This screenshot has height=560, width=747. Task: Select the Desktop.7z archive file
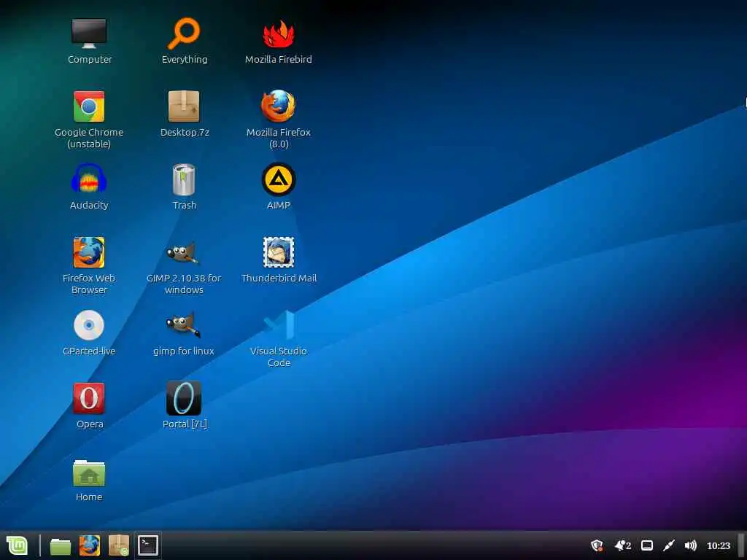[x=184, y=106]
